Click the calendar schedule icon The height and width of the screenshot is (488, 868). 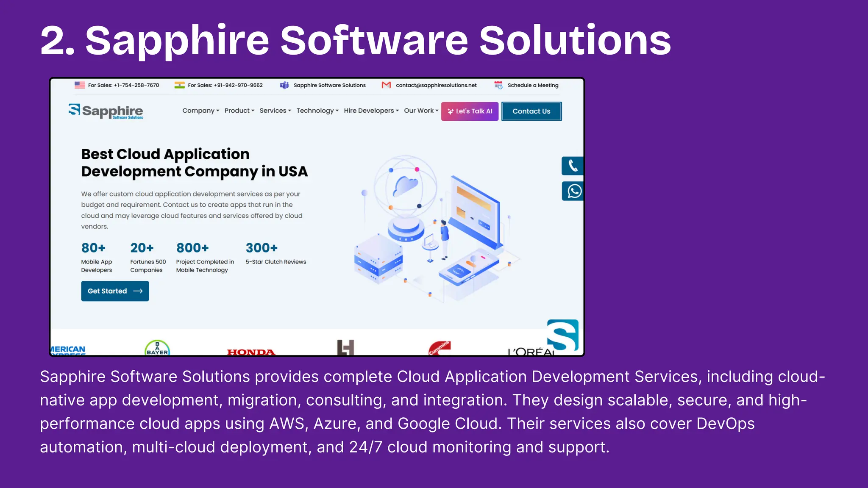point(498,85)
